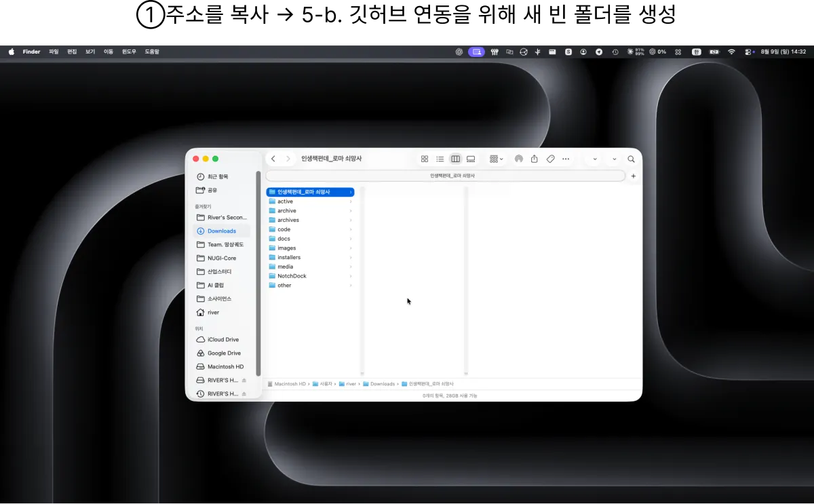
Task: Click Downloads in the path bar
Action: [379, 384]
